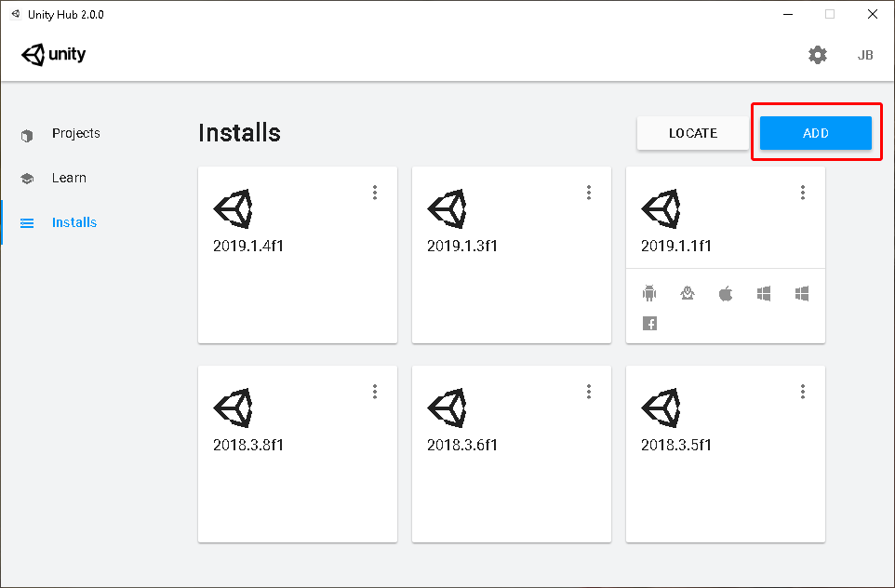This screenshot has height=588, width=895.
Task: Expand the 2018.3.5f1 kebab menu
Action: (803, 392)
